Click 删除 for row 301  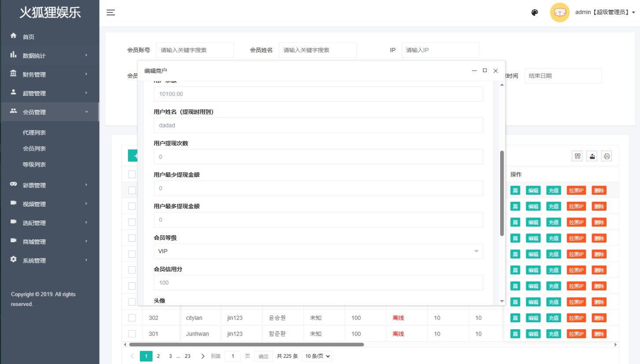pyautogui.click(x=599, y=334)
